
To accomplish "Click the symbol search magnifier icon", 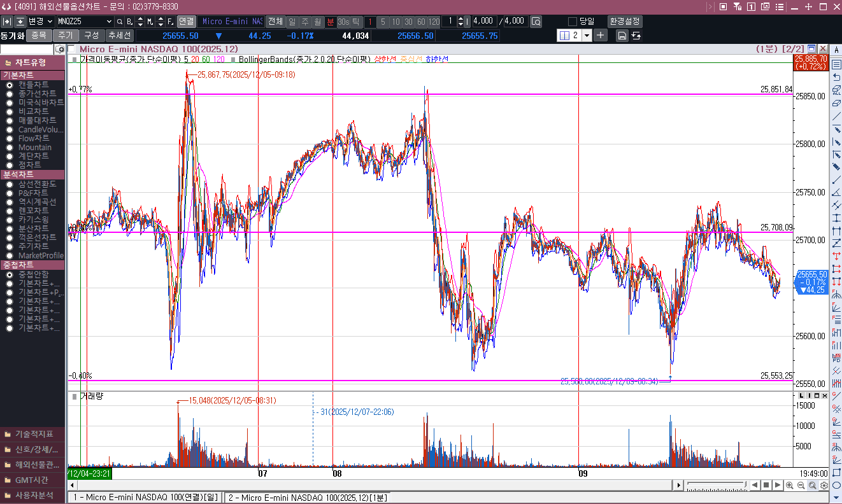I will pos(119,21).
